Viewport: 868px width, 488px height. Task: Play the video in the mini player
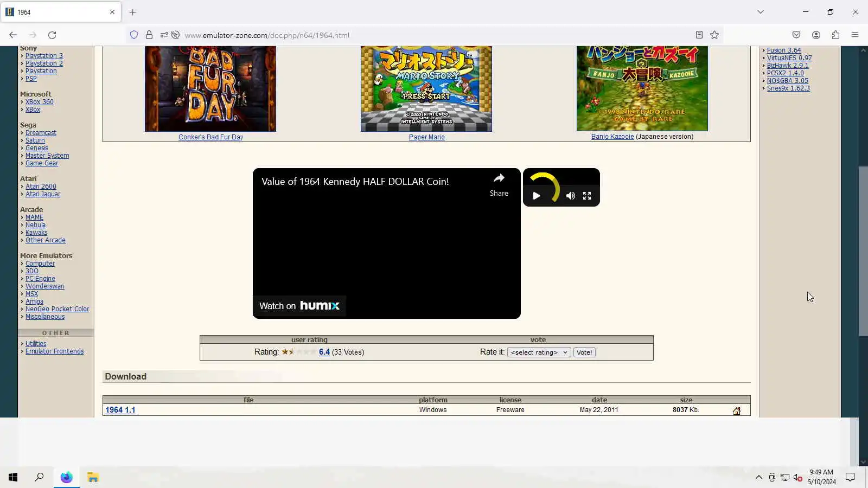537,196
